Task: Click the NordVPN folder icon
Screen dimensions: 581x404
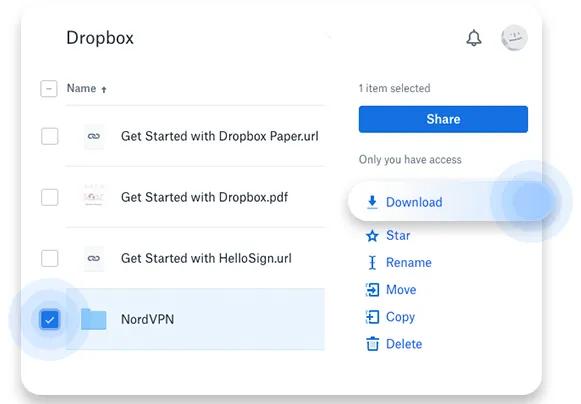Action: coord(94,319)
